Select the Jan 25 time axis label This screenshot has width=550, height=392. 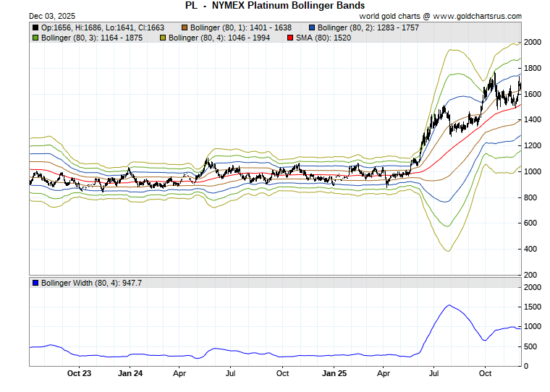coord(334,374)
